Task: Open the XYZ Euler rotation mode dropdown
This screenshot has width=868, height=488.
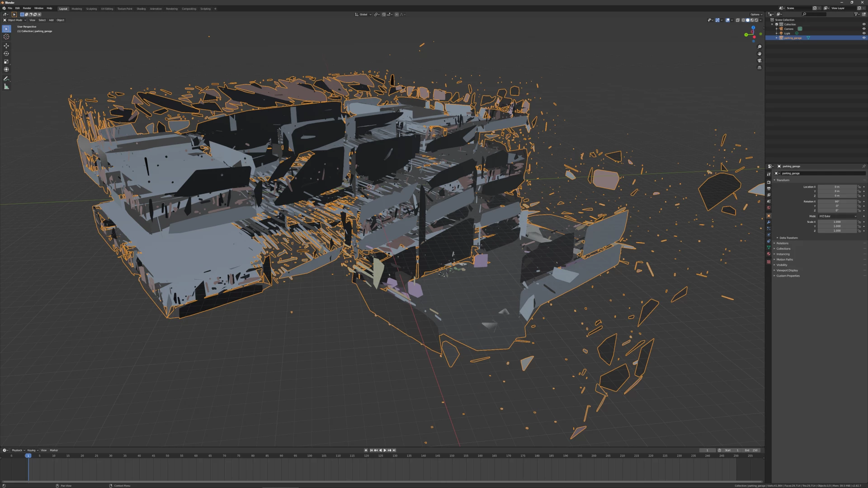Action: tap(837, 216)
